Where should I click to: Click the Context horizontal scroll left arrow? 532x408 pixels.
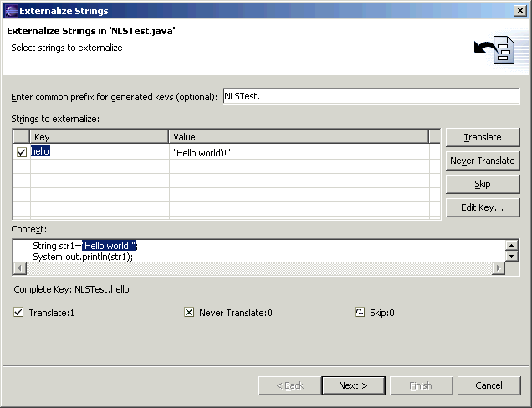19,268
